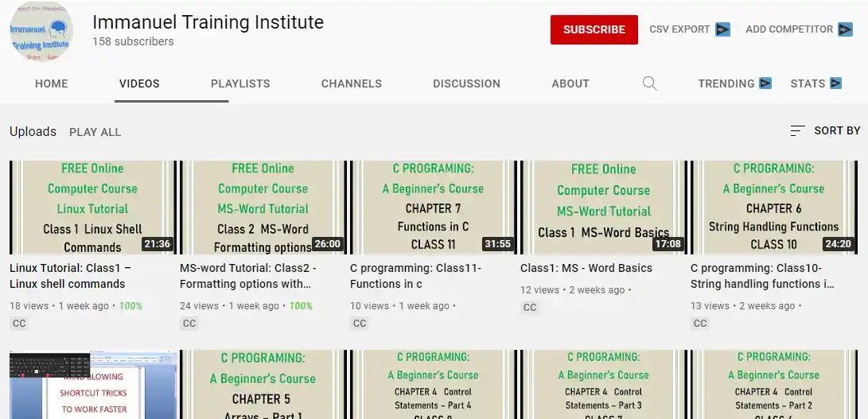Open the PLAYLISTS tab
Viewport: 868px width, 419px height.
click(x=240, y=83)
